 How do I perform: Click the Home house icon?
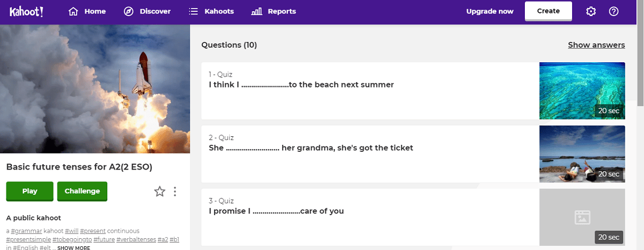click(x=74, y=11)
